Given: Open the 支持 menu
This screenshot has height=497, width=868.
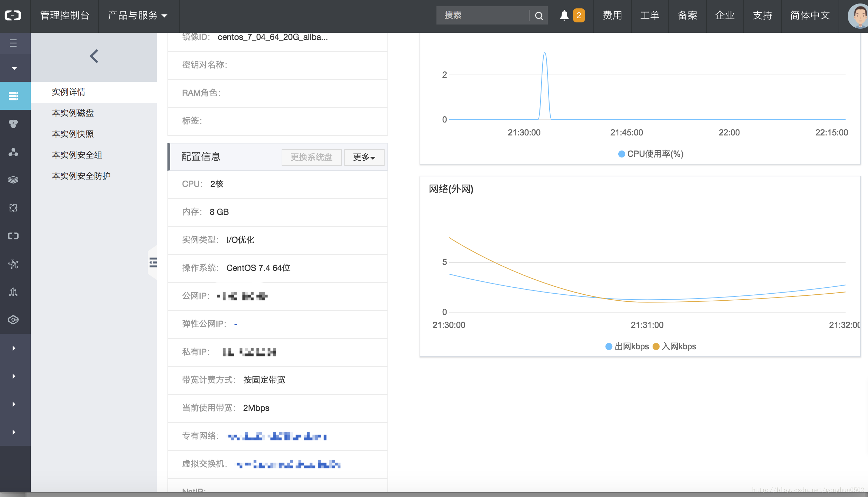Looking at the screenshot, I should pyautogui.click(x=763, y=15).
